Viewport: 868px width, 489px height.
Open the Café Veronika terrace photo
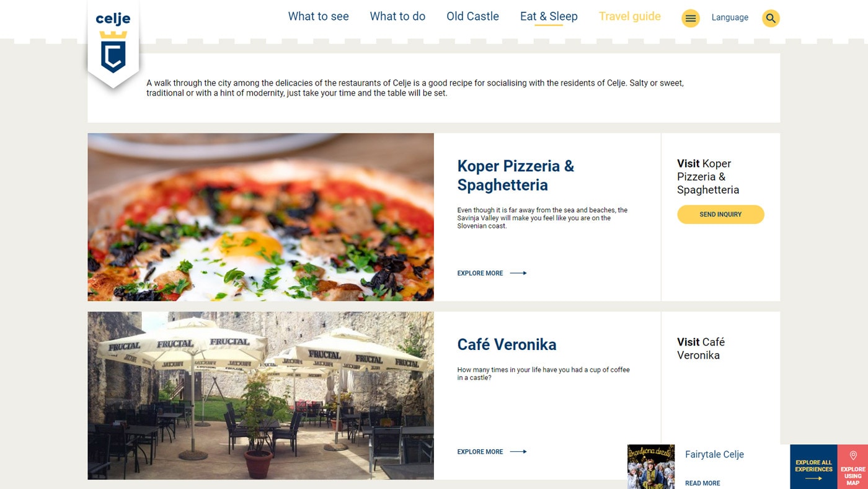coord(260,395)
